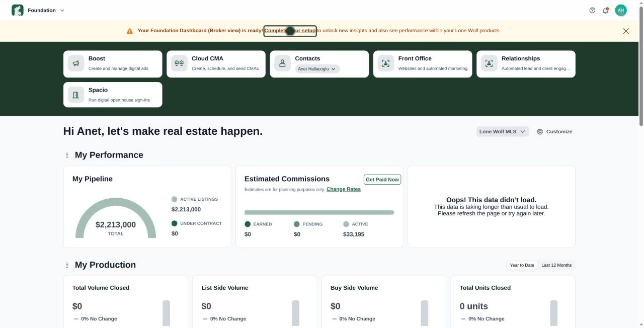Click the Customize gear icon
Viewport: 644px width, 328px height.
click(x=540, y=132)
